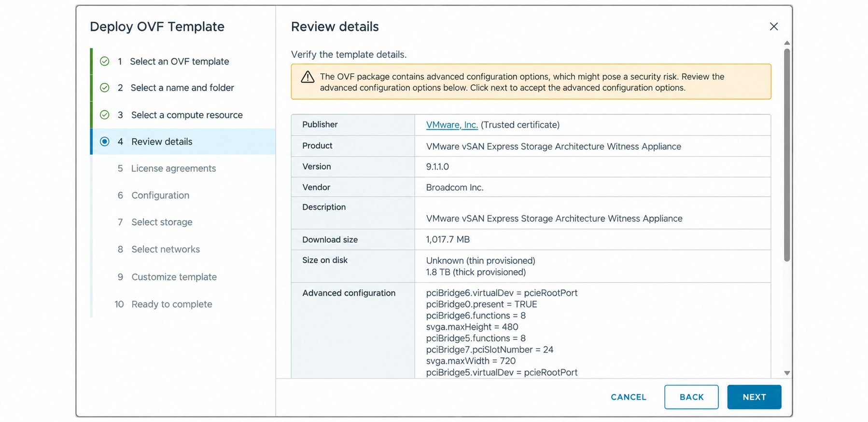Click the text Unknown (thin provisioned)
The image size is (868, 422).
[481, 261]
